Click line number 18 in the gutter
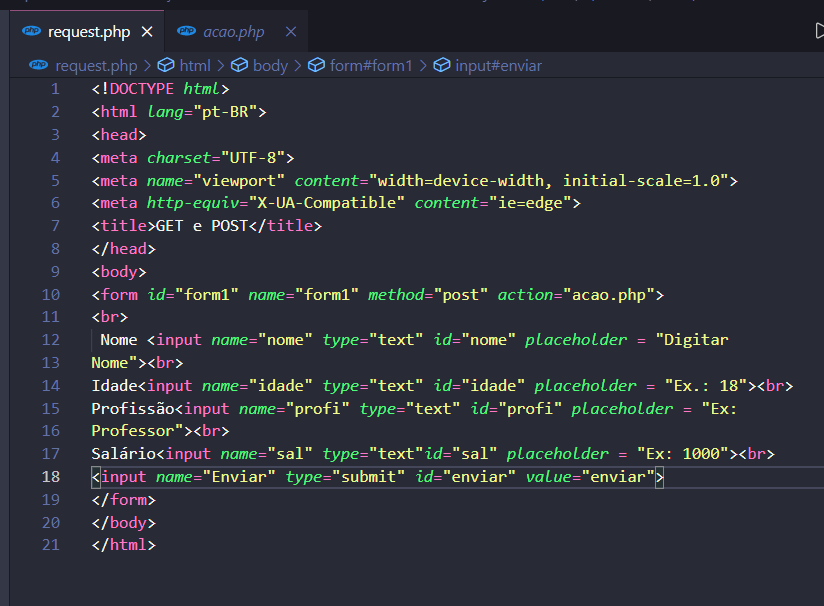The width and height of the screenshot is (824, 606). (55, 476)
